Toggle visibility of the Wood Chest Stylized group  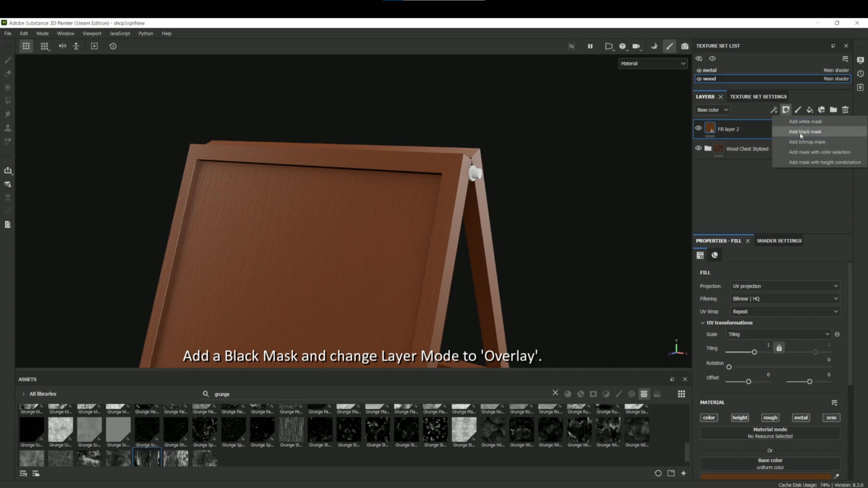click(x=699, y=148)
